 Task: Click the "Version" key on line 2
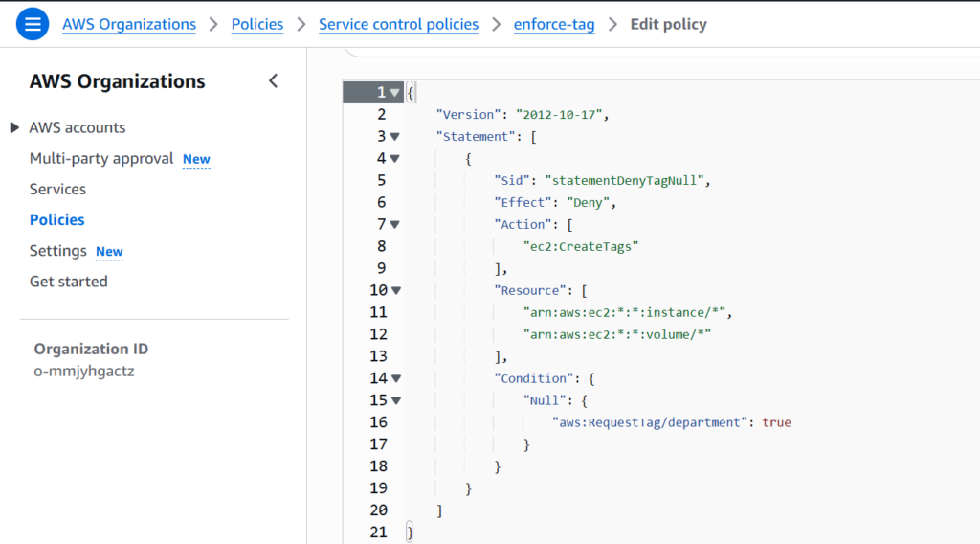pos(469,114)
